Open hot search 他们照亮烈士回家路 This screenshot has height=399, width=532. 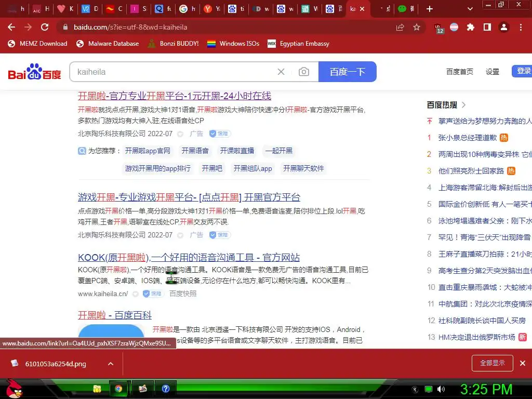471,171
